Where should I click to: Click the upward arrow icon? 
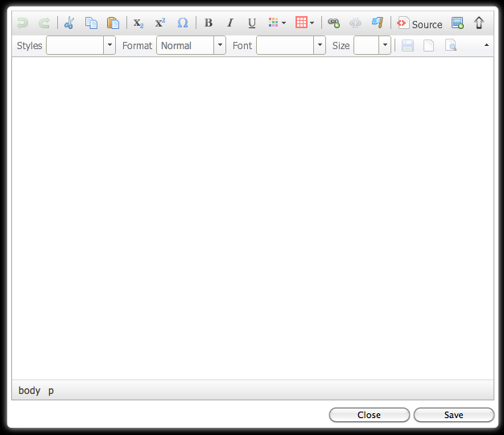pyautogui.click(x=479, y=23)
